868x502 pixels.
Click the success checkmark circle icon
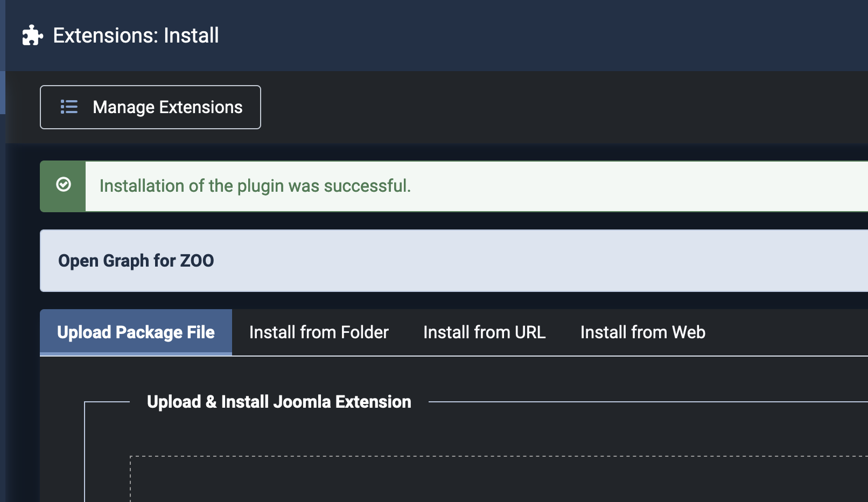point(64,185)
